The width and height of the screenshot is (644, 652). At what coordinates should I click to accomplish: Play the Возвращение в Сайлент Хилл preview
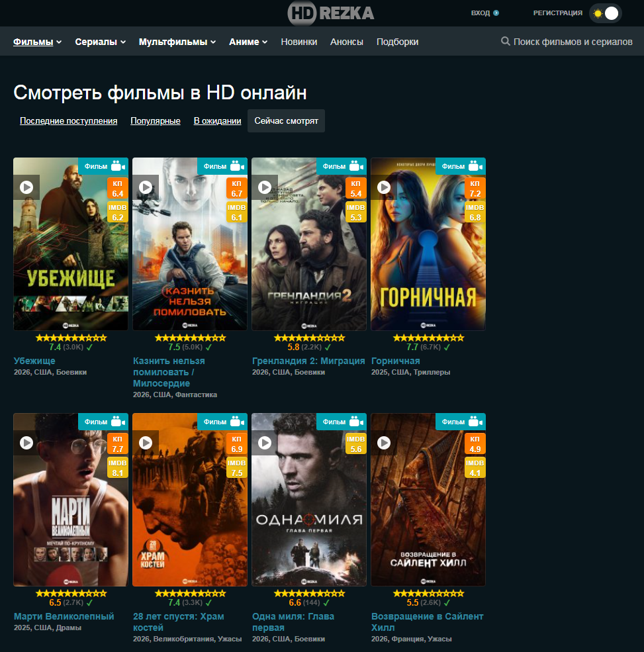point(384,443)
